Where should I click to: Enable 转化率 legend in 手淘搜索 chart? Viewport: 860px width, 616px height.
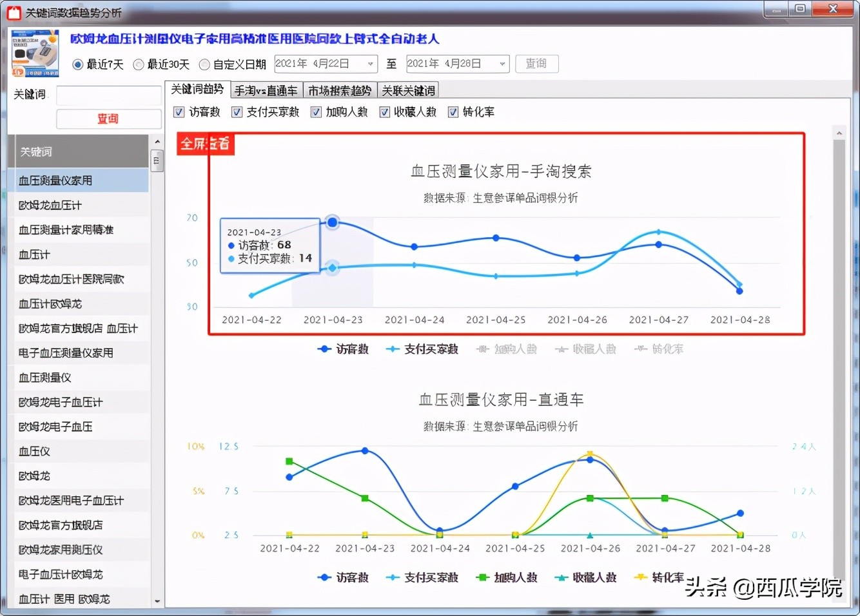658,349
